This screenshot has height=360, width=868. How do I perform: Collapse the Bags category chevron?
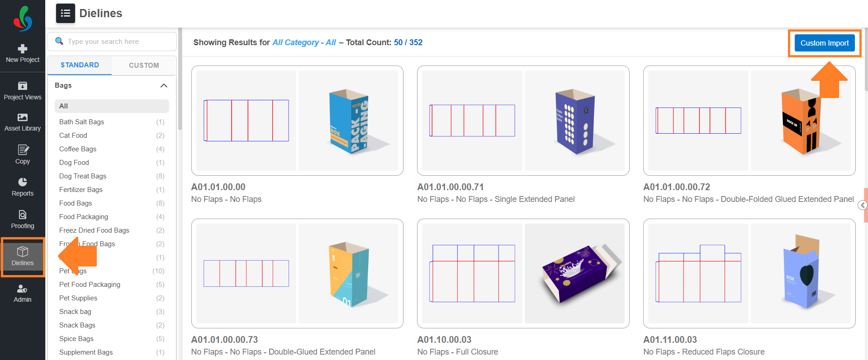coord(164,85)
